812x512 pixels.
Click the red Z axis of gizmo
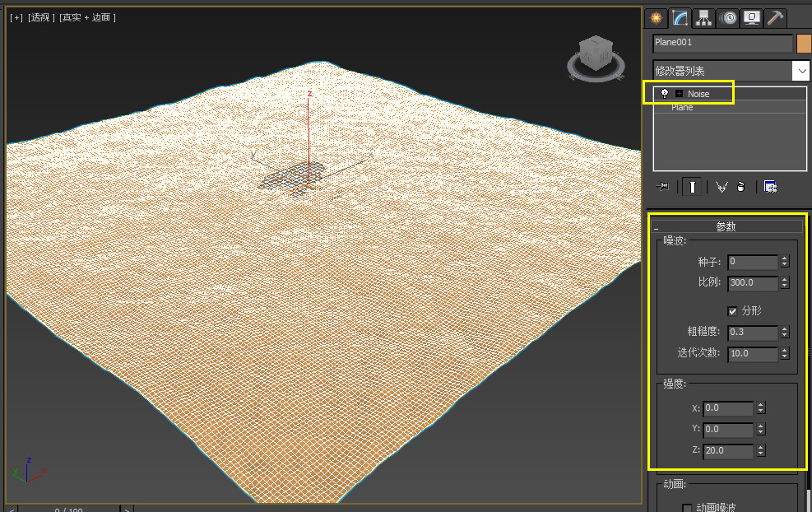click(x=309, y=137)
